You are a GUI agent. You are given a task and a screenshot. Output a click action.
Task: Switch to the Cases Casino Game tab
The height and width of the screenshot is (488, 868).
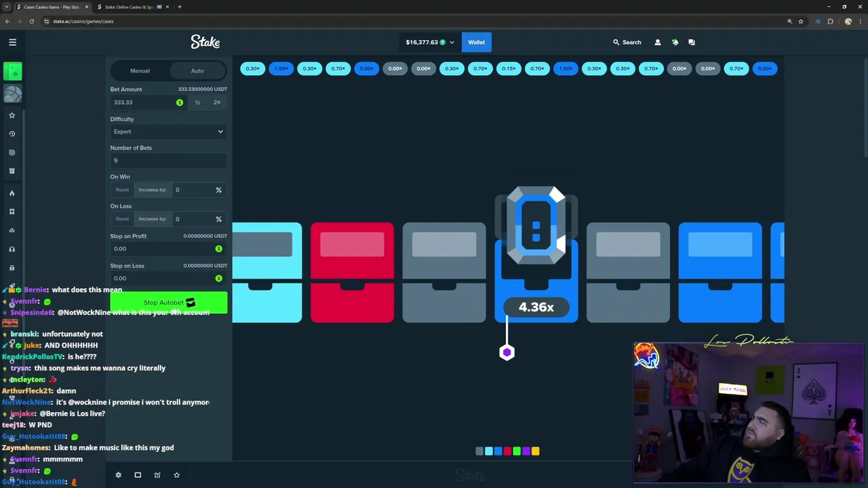[52, 7]
